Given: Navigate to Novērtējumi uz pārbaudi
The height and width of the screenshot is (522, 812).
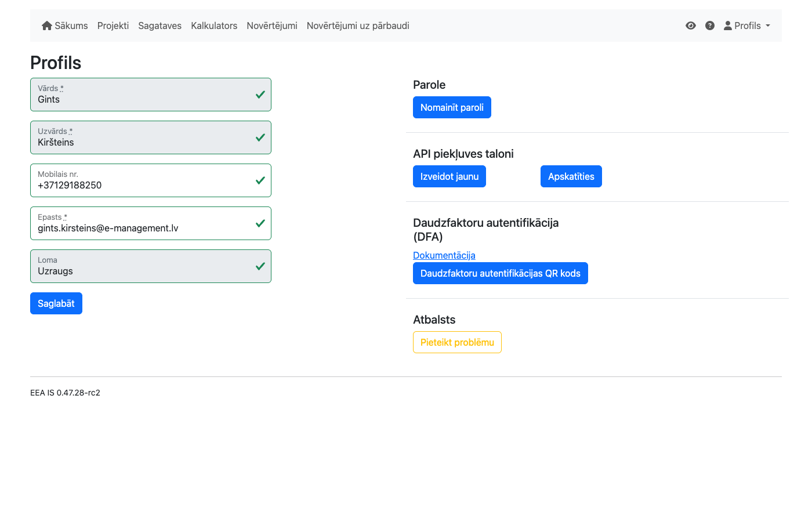Looking at the screenshot, I should 358,26.
